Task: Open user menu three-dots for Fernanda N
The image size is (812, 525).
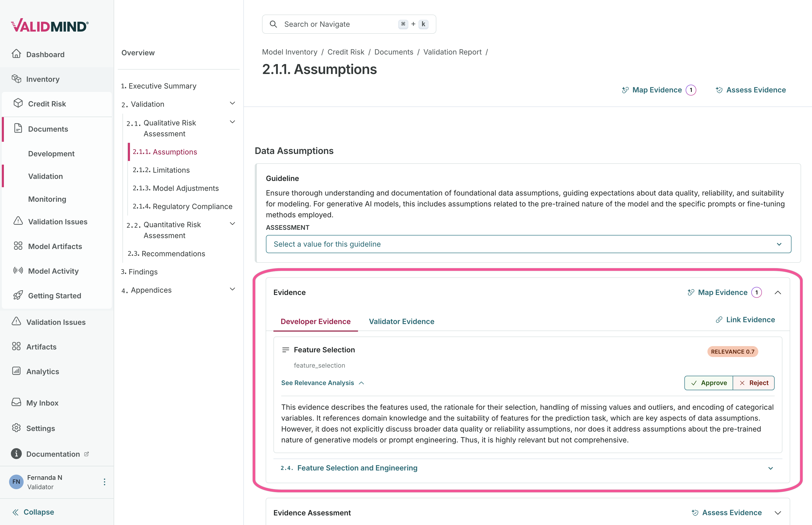Action: [104, 482]
